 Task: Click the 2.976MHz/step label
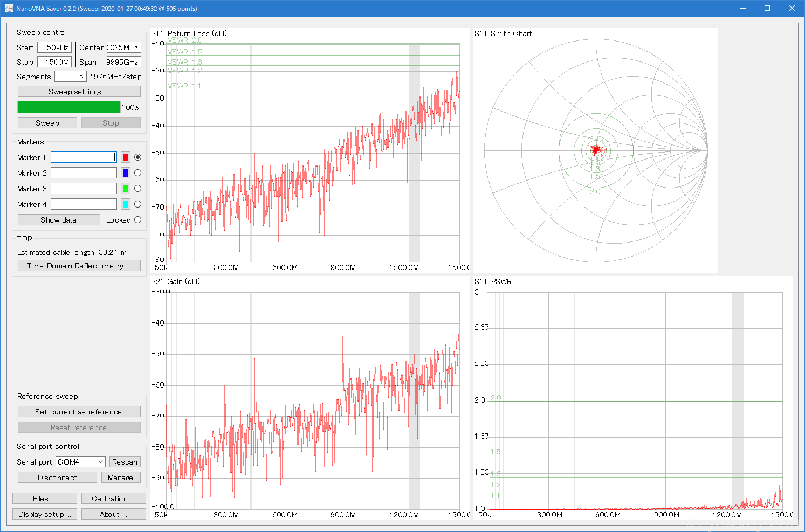115,77
